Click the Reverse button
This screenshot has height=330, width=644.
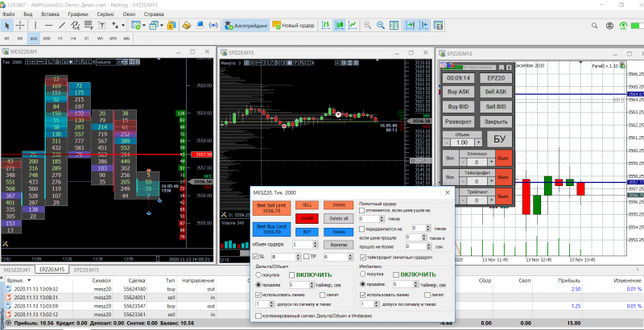point(338,245)
